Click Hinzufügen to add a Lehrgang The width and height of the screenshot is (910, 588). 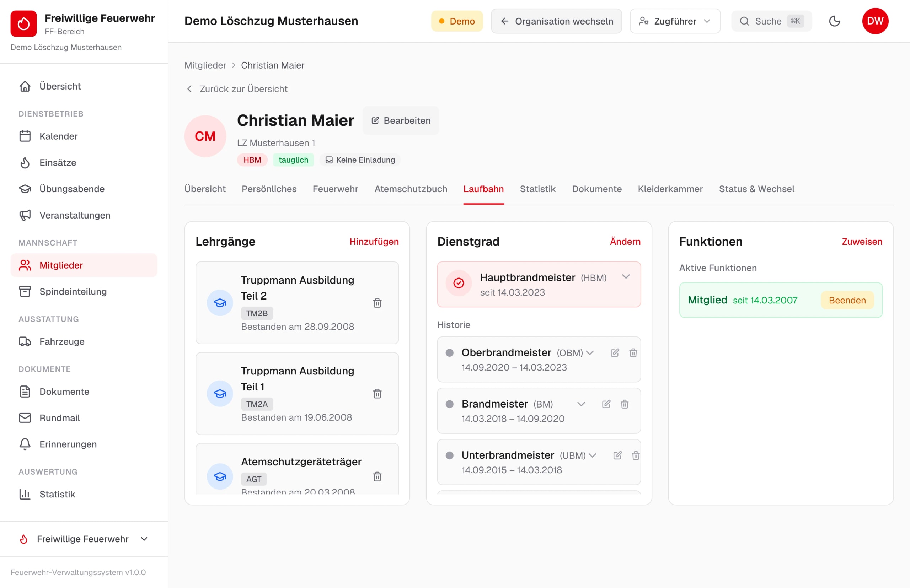[374, 241]
